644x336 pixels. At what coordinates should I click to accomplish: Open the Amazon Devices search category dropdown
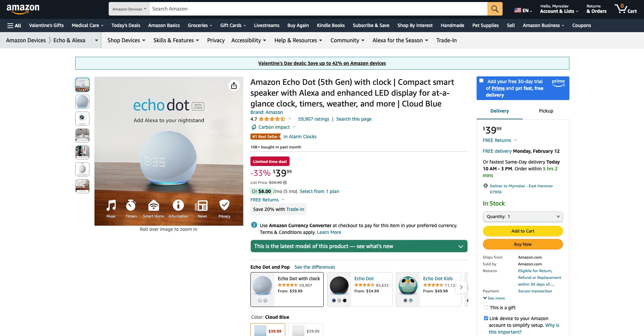coord(129,9)
